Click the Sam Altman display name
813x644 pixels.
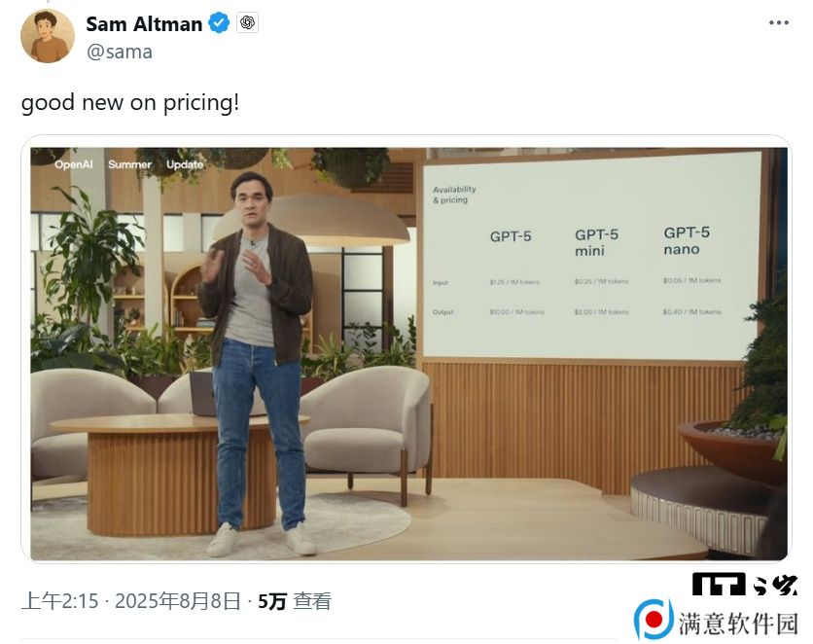(x=144, y=24)
